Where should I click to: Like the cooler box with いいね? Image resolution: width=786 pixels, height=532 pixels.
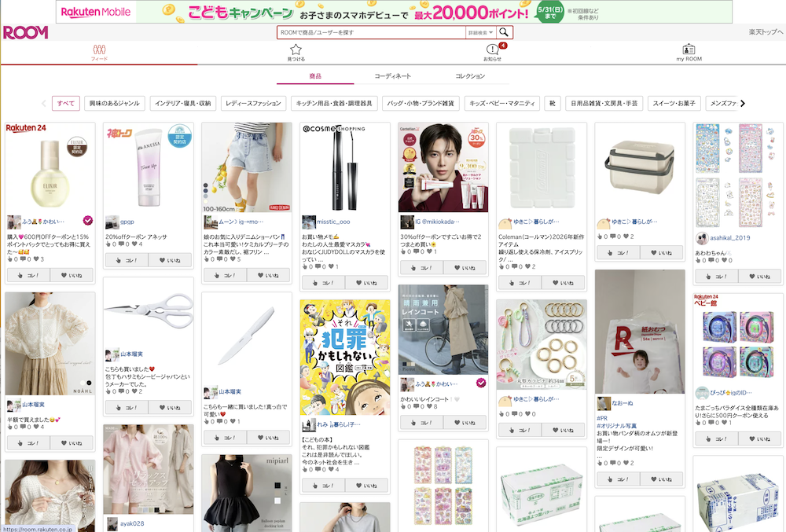point(661,252)
